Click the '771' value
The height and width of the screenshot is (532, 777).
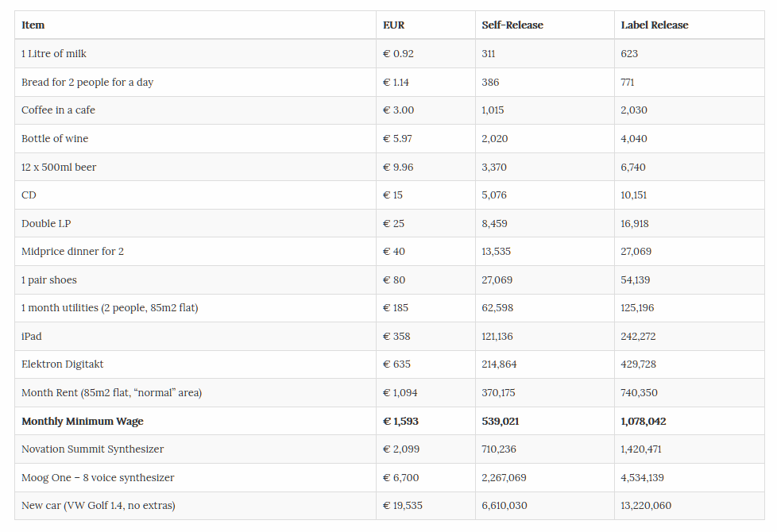tap(627, 83)
